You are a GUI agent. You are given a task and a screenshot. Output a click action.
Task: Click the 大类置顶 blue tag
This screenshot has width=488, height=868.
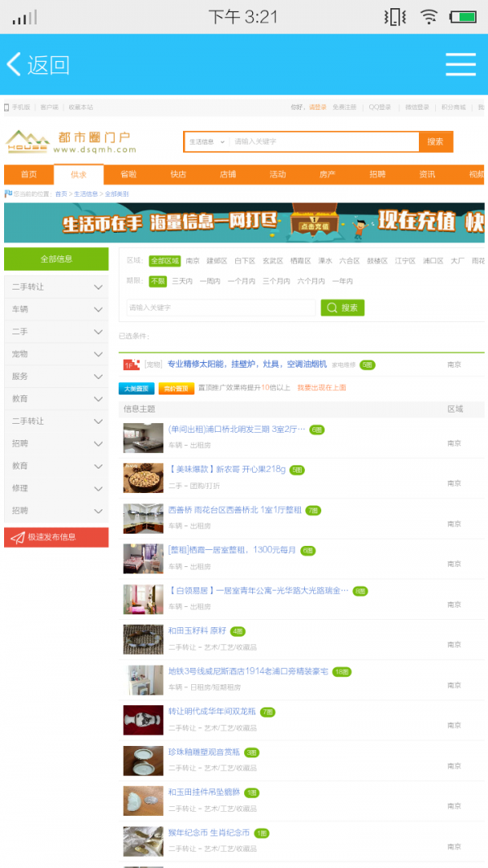[x=137, y=388]
